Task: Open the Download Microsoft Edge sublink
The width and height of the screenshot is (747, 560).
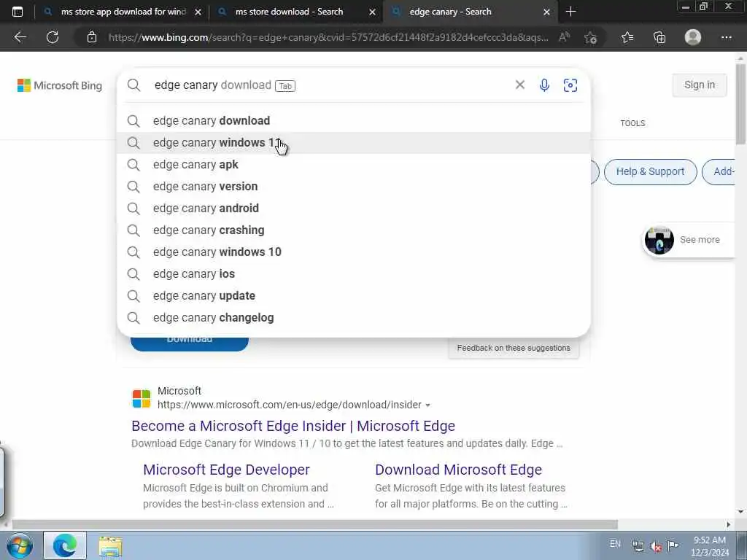Action: pyautogui.click(x=458, y=470)
